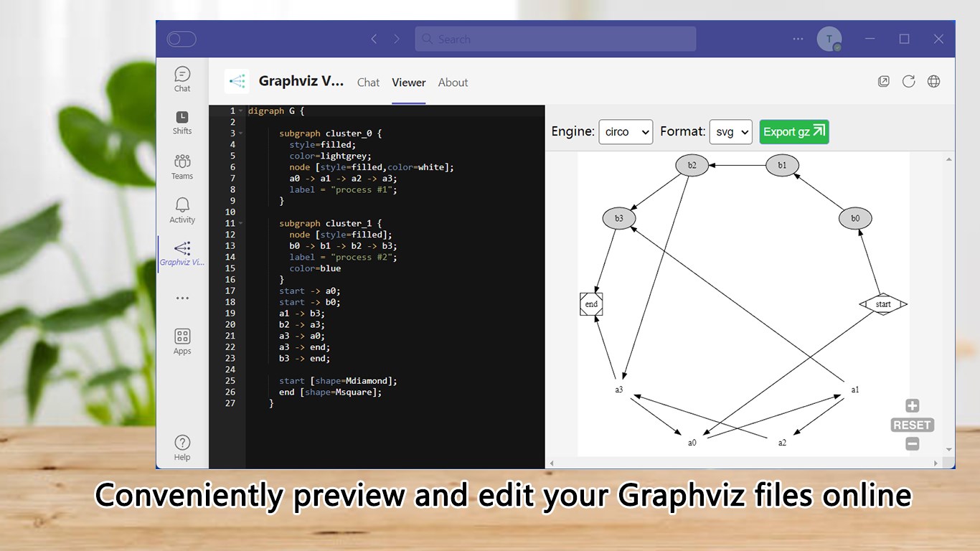Screen dimensions: 980x551
Task: Click code line 'end [shape=Msquare];'
Action: click(330, 392)
